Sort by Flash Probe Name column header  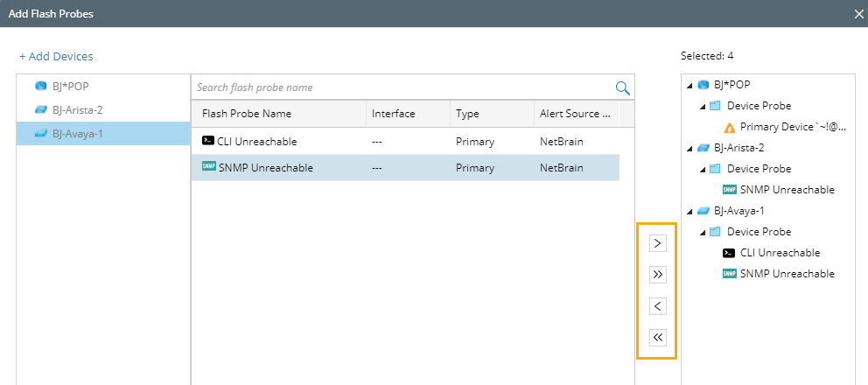(x=247, y=114)
